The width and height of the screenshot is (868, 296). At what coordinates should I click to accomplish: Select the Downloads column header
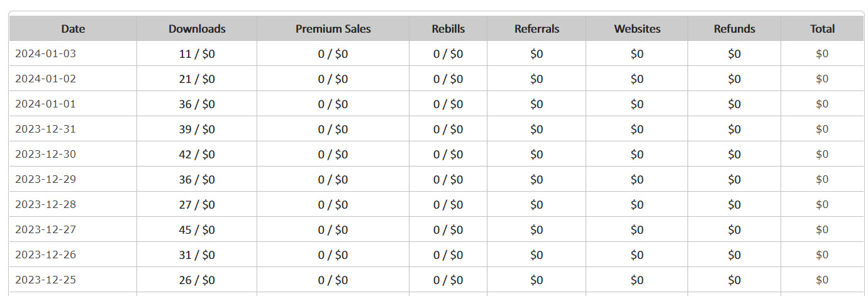pyautogui.click(x=197, y=29)
